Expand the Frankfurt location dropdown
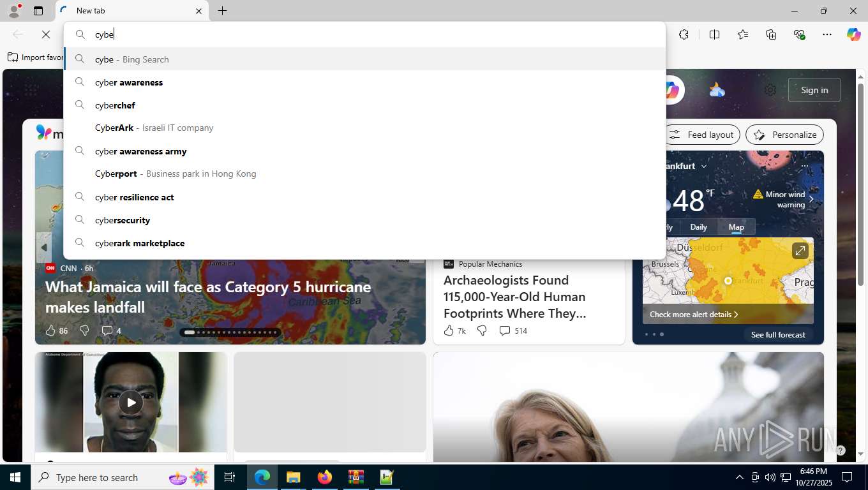The image size is (868, 490). pos(704,166)
